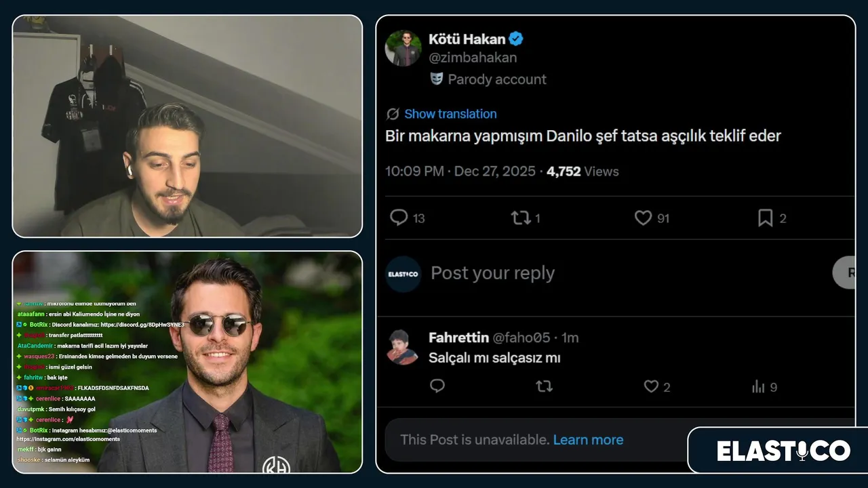Click Show translation link
The image size is (868, 488).
click(x=450, y=114)
